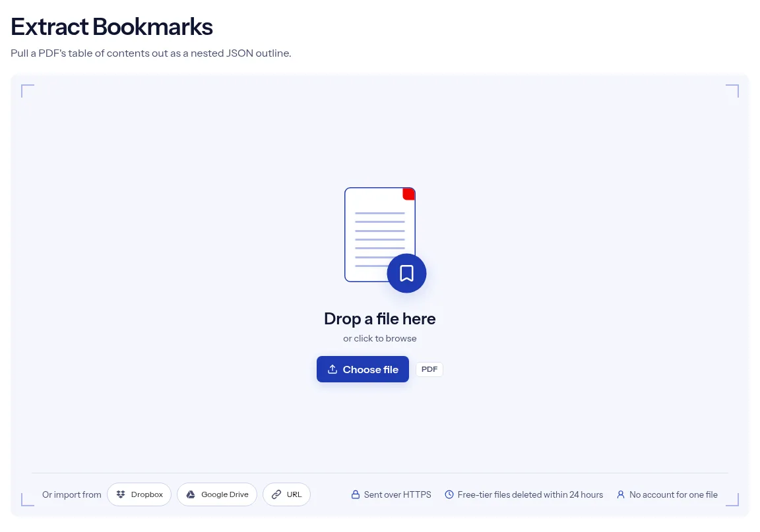Click the person icon by No account note

pos(620,494)
